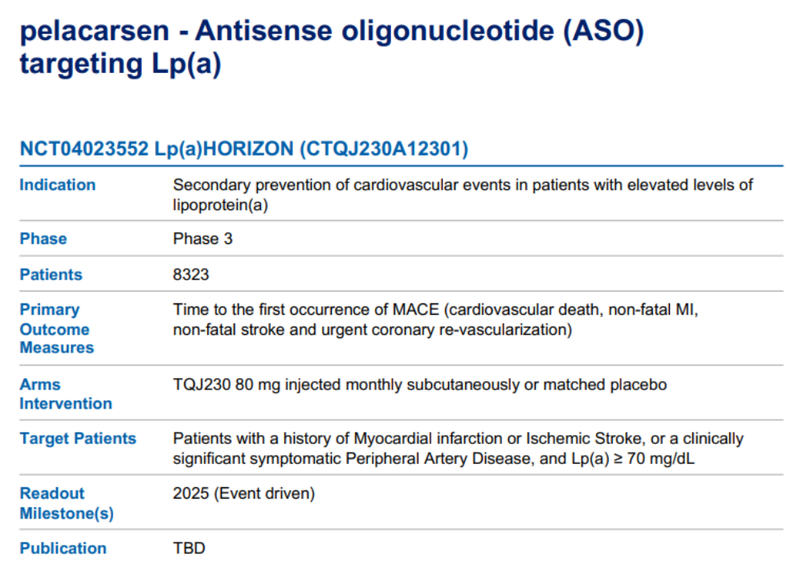Select the Indication row label

[58, 185]
